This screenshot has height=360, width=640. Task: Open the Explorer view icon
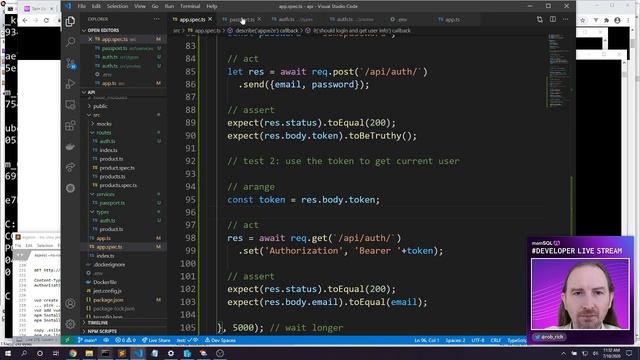70,21
